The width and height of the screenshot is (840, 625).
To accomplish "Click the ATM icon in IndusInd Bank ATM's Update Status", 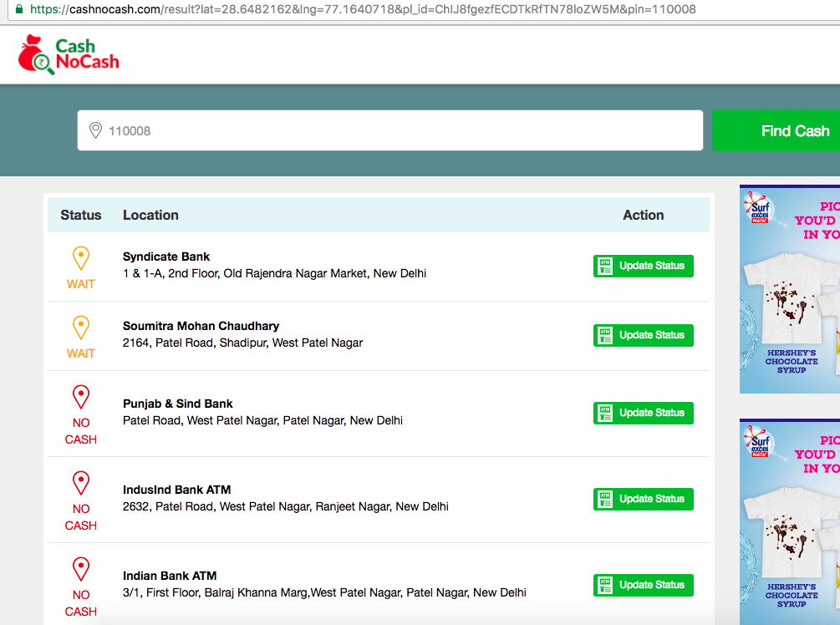I will tap(605, 499).
